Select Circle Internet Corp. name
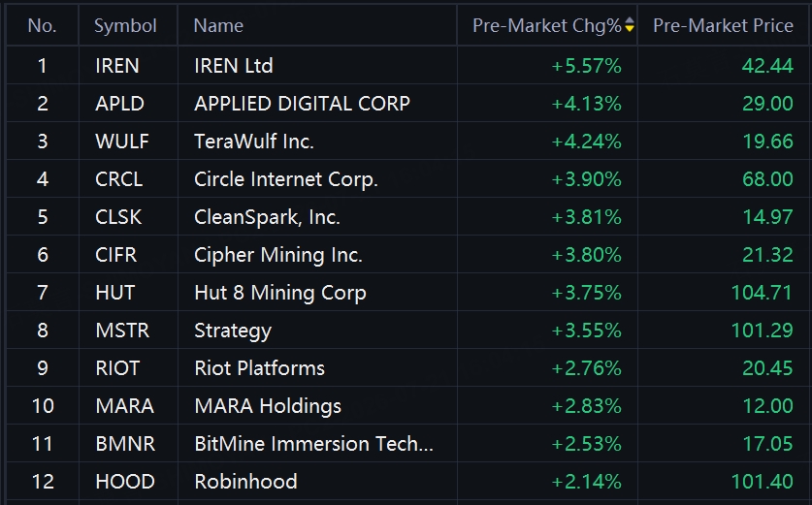 pyautogui.click(x=286, y=179)
